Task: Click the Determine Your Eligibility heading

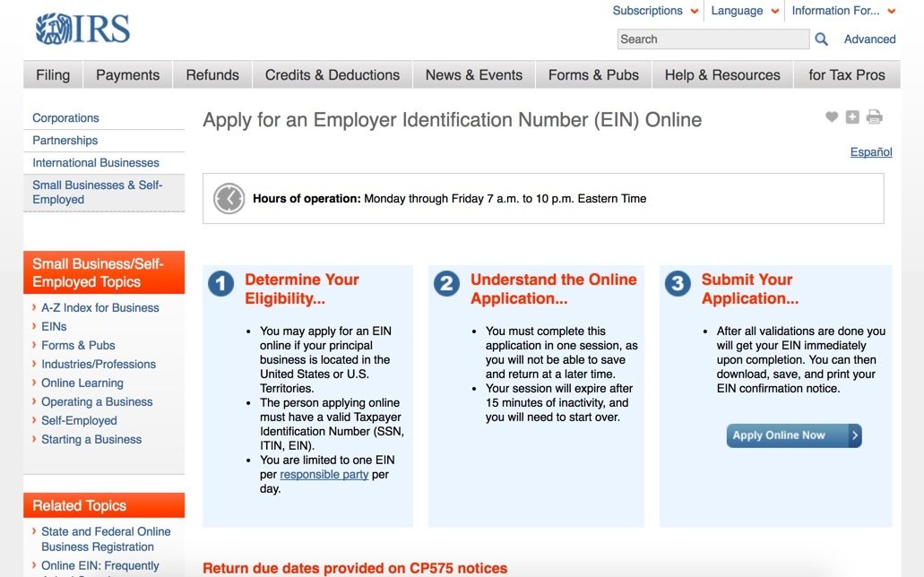Action: (x=302, y=288)
